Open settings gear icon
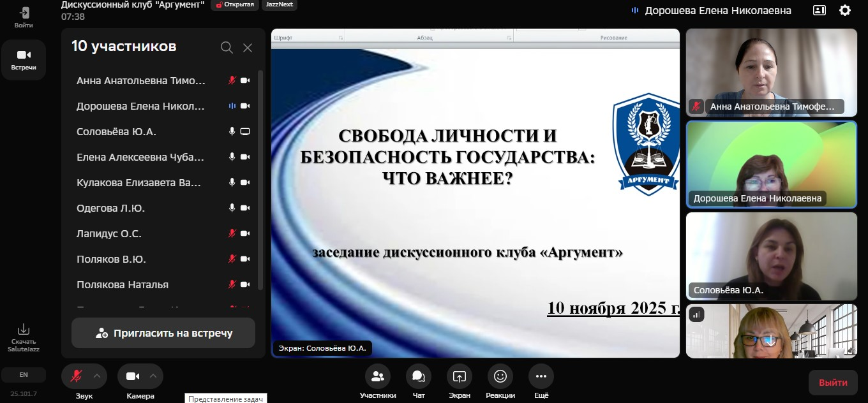This screenshot has width=868, height=403. click(845, 10)
